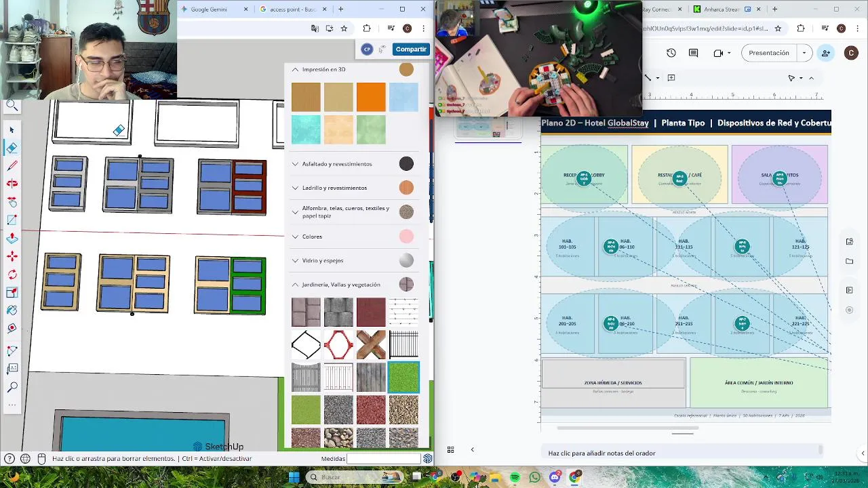This screenshot has width=868, height=488.
Task: Bookmark the page star in Slides browser
Action: coord(778,28)
